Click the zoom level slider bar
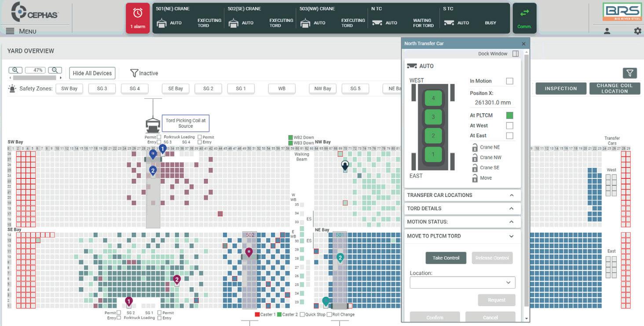Screen dimensions: 644x326 point(35,78)
